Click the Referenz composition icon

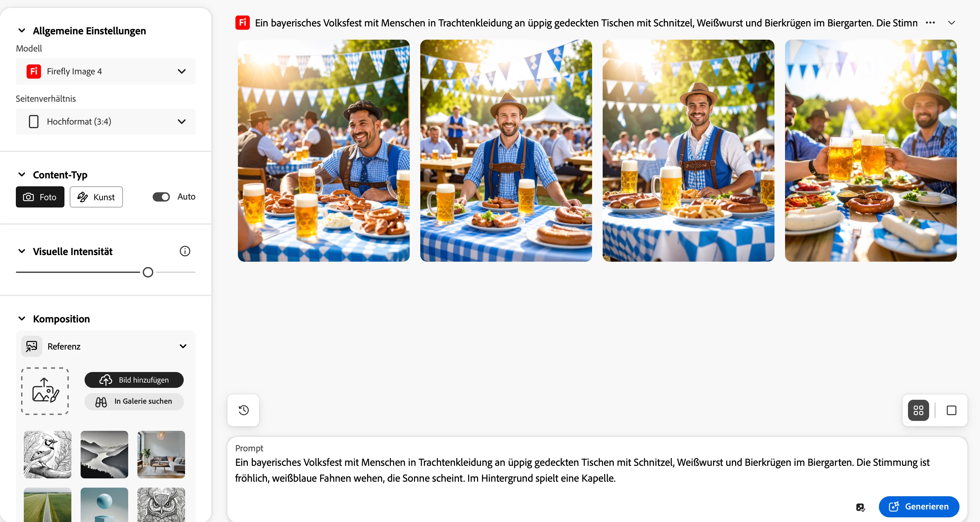[x=32, y=346]
